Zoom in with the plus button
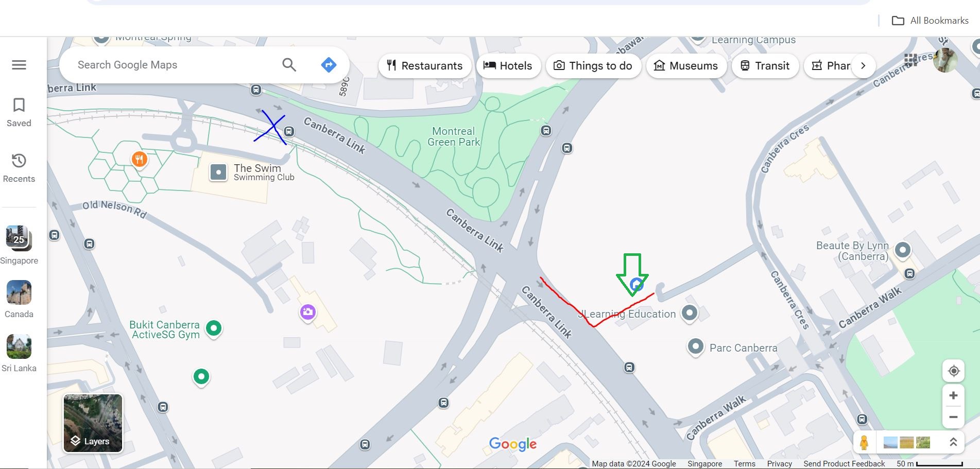The width and height of the screenshot is (980, 469). click(x=953, y=395)
